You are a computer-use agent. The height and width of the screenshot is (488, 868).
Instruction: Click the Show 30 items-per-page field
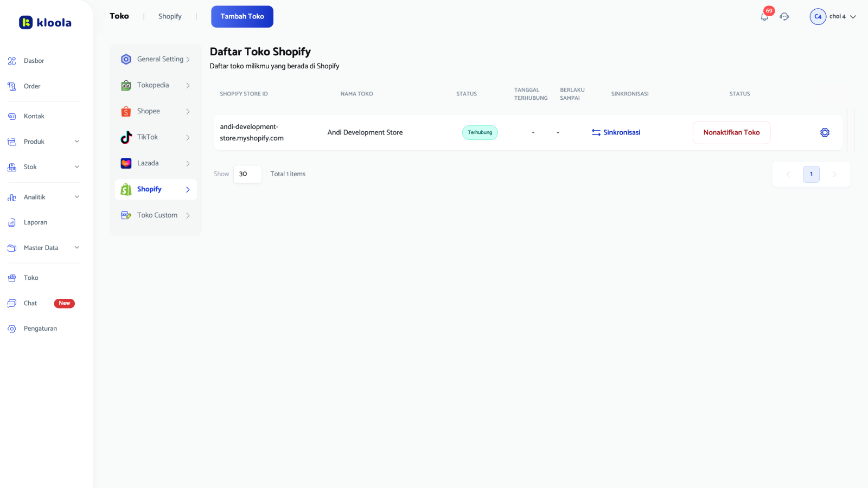(247, 174)
